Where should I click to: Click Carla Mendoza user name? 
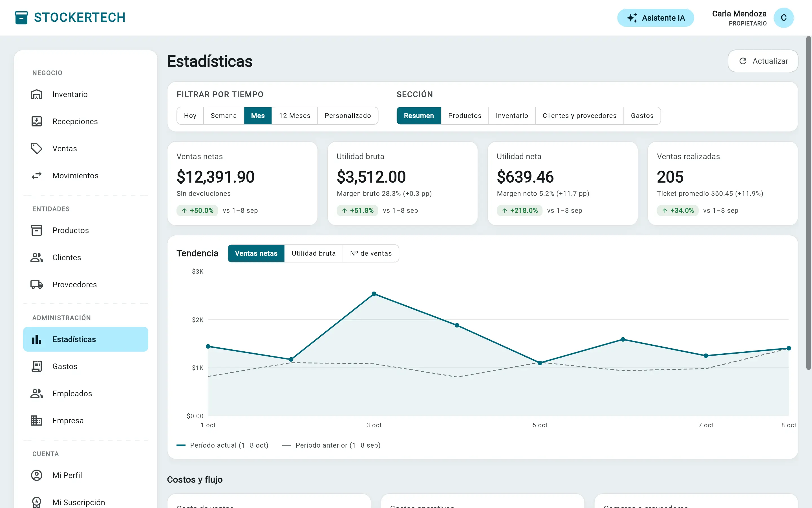739,14
